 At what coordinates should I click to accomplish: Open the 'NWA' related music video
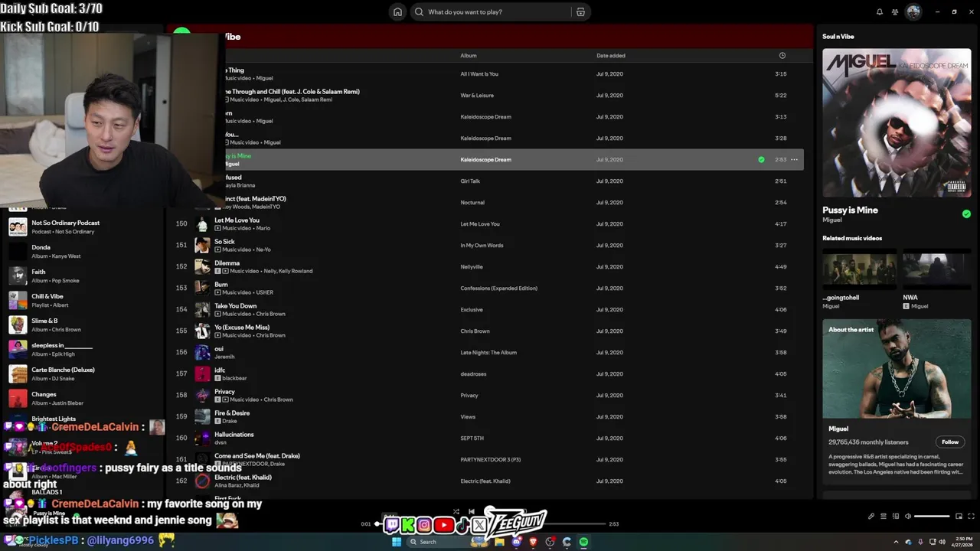point(936,269)
